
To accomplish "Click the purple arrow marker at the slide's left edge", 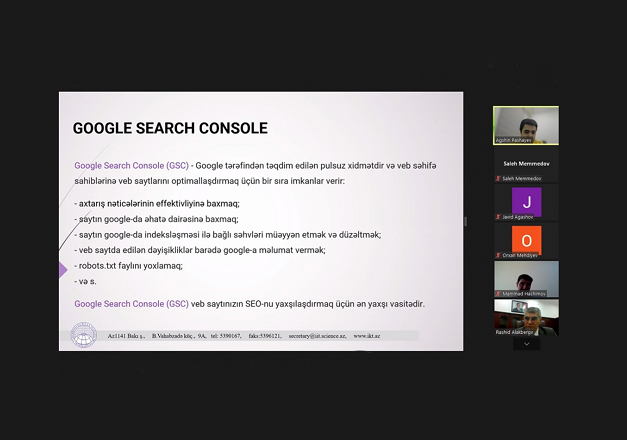I will pos(63,270).
